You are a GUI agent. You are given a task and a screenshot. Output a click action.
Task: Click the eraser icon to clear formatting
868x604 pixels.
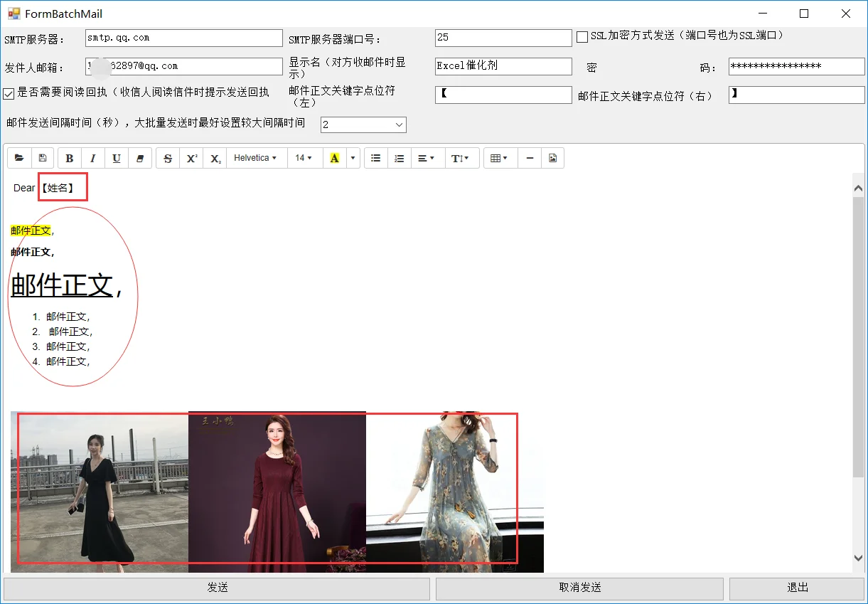pyautogui.click(x=140, y=158)
